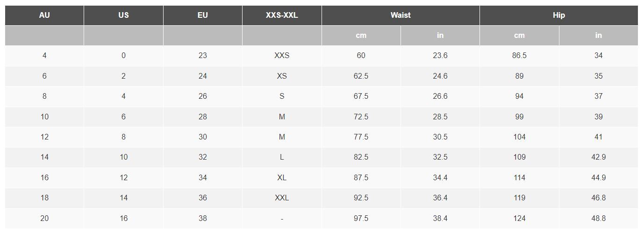Select EU size 38 cell

tap(203, 219)
